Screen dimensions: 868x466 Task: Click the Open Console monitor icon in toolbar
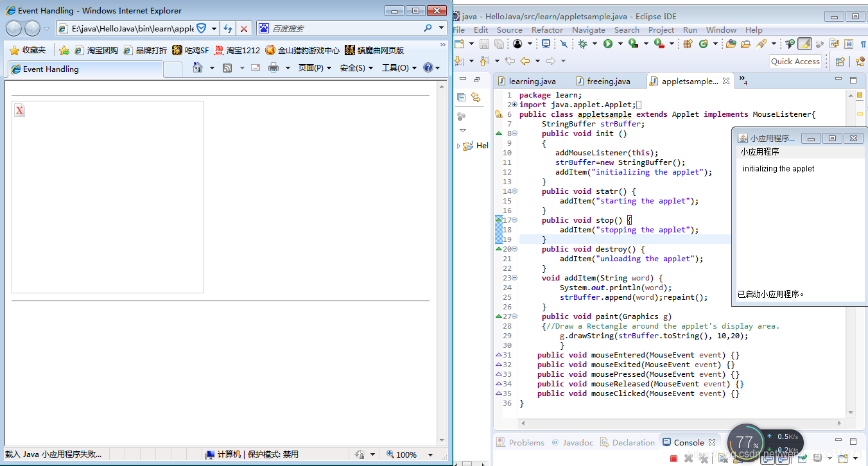[546, 44]
